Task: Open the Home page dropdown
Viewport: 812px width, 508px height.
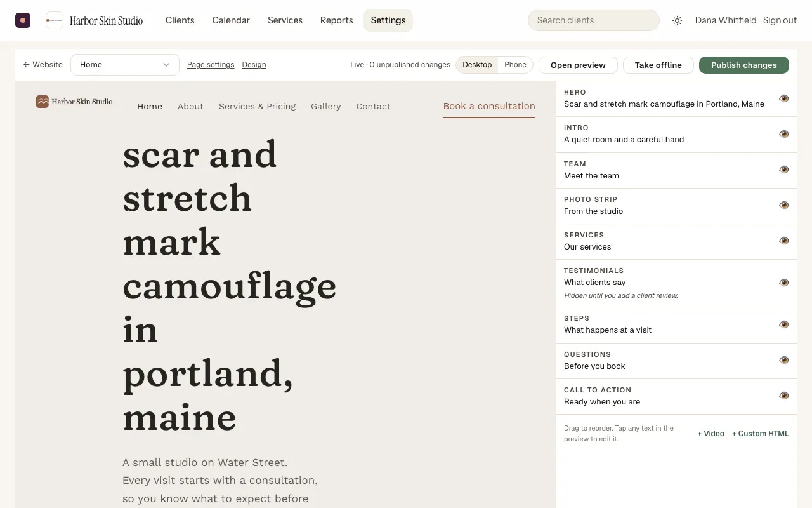Action: 125,65
